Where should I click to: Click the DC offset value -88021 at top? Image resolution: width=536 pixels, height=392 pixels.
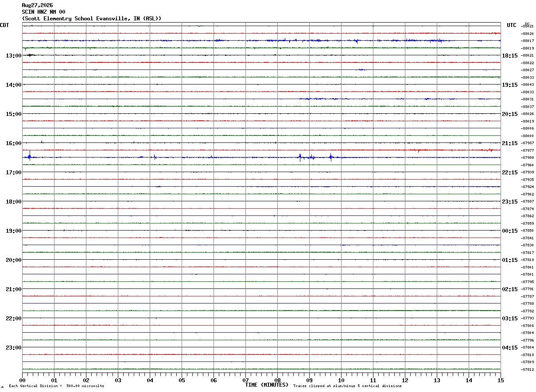pos(528,27)
